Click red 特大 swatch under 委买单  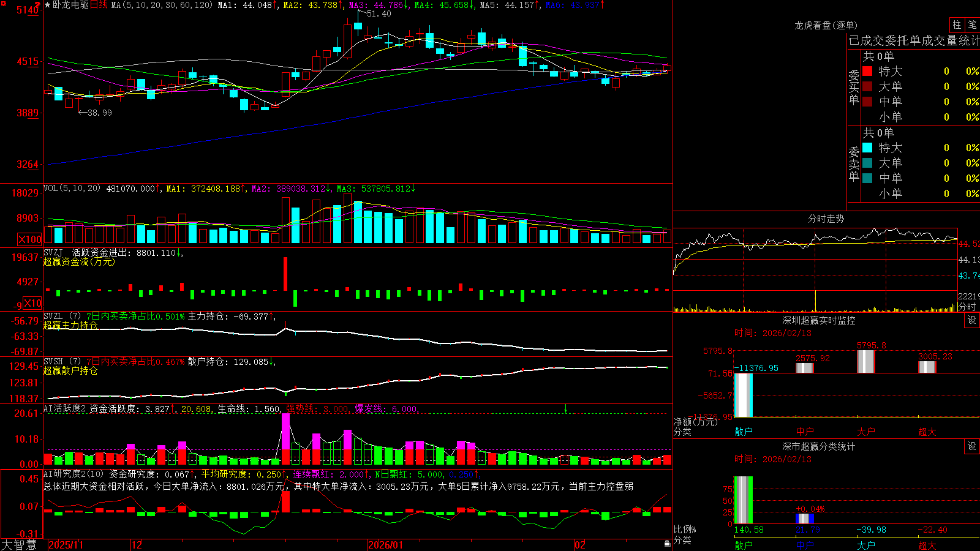click(867, 71)
